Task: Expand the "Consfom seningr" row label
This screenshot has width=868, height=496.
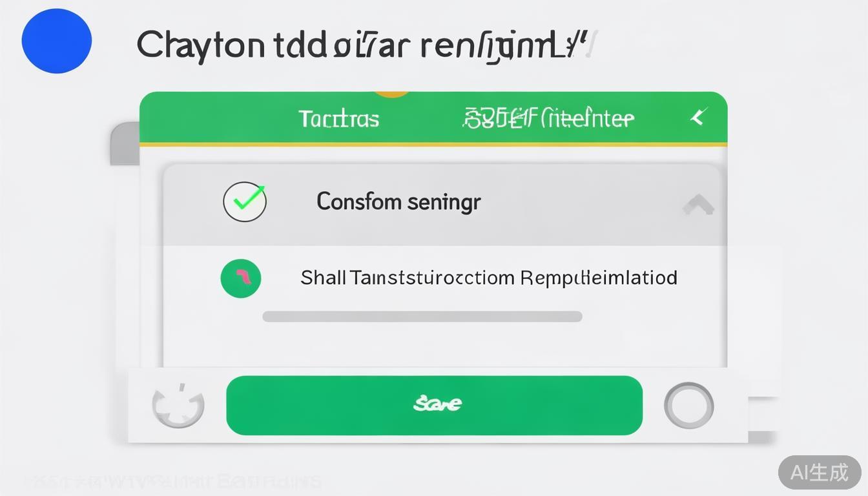Action: click(398, 201)
